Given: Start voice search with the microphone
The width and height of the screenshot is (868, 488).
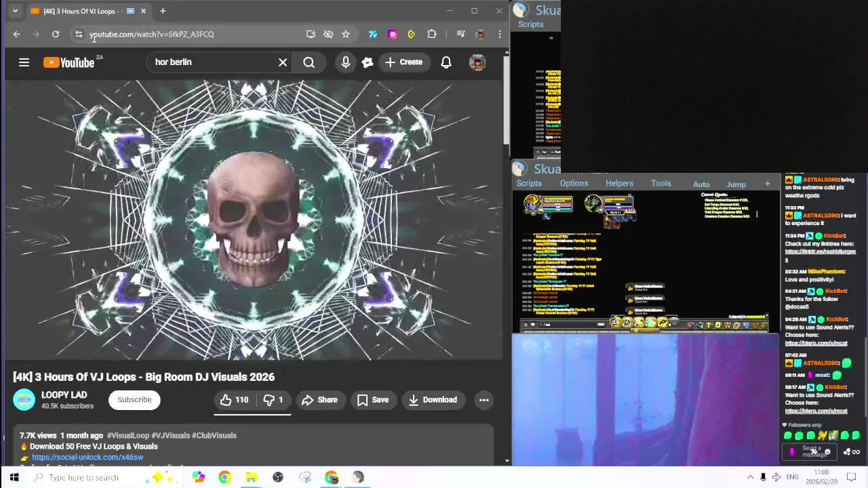Looking at the screenshot, I should tap(346, 62).
